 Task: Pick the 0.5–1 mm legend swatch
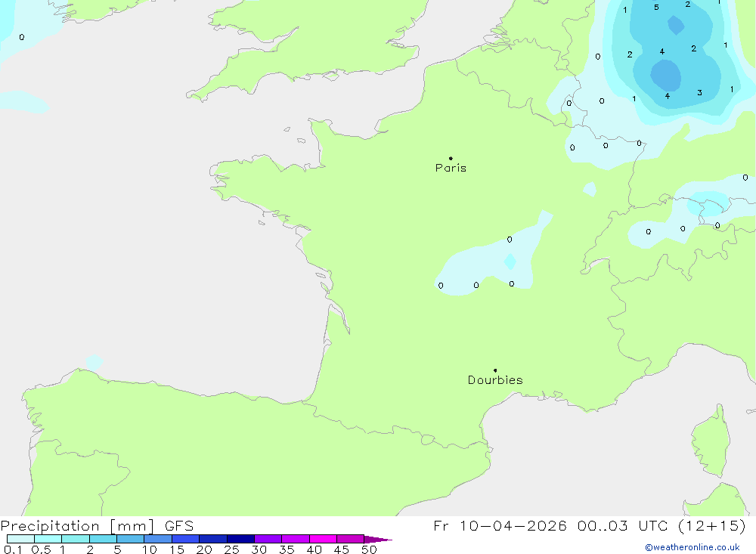coord(48,539)
